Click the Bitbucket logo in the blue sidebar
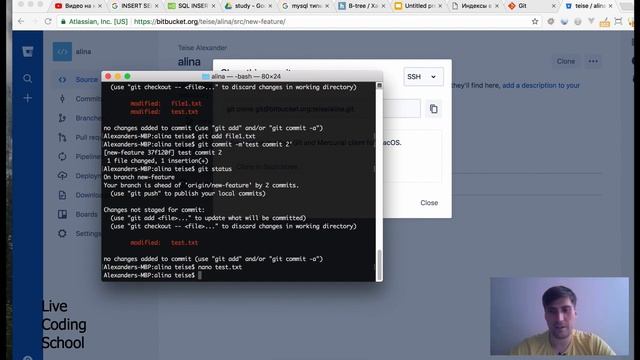This screenshot has height=360, width=640. (27, 51)
